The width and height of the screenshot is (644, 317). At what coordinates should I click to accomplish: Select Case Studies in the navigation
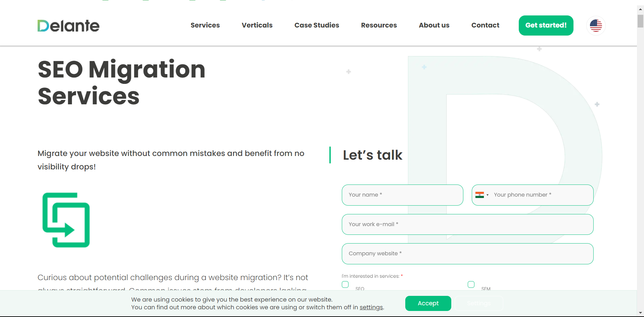coord(316,25)
